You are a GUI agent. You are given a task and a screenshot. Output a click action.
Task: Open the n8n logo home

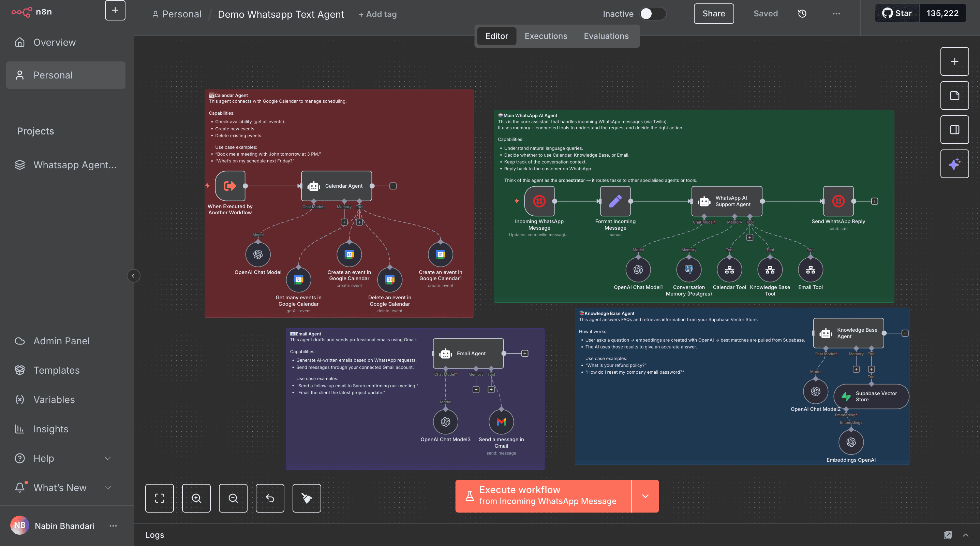click(x=32, y=12)
